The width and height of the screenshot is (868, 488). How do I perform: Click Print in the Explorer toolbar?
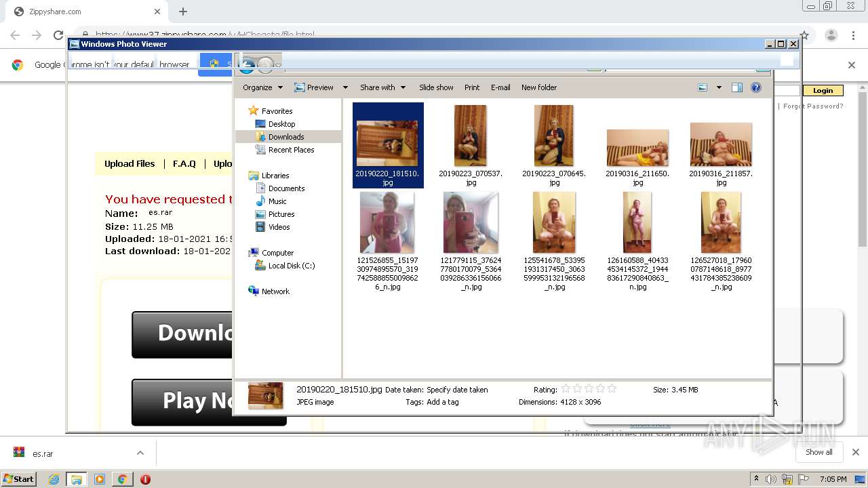(x=472, y=87)
